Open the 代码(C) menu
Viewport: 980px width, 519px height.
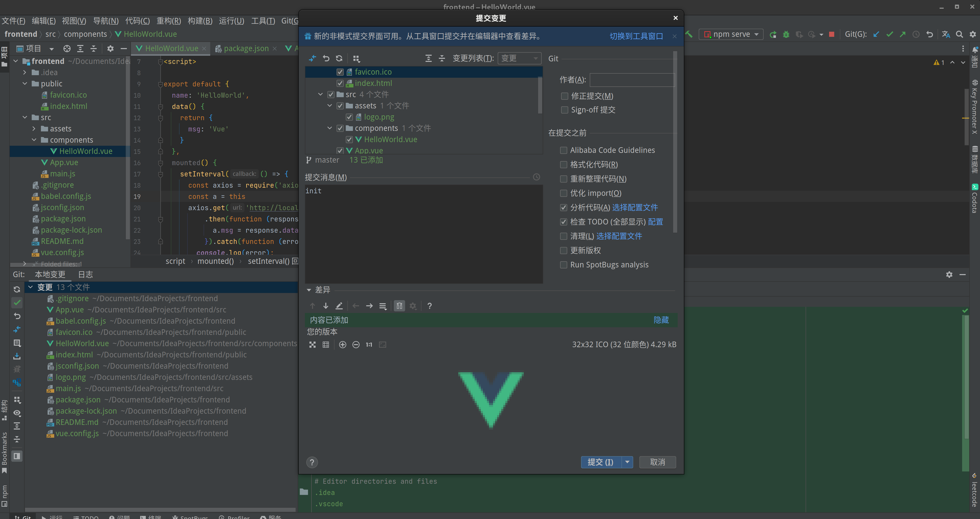click(x=137, y=21)
